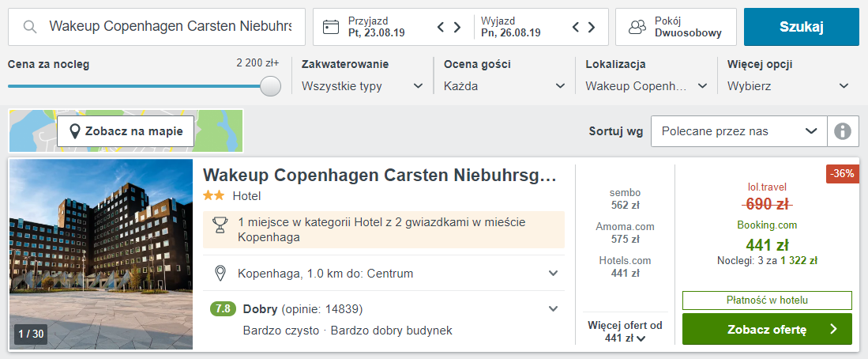Click the 1 / 30 photo counter
Viewport: 868px width, 359px height.
[x=31, y=334]
